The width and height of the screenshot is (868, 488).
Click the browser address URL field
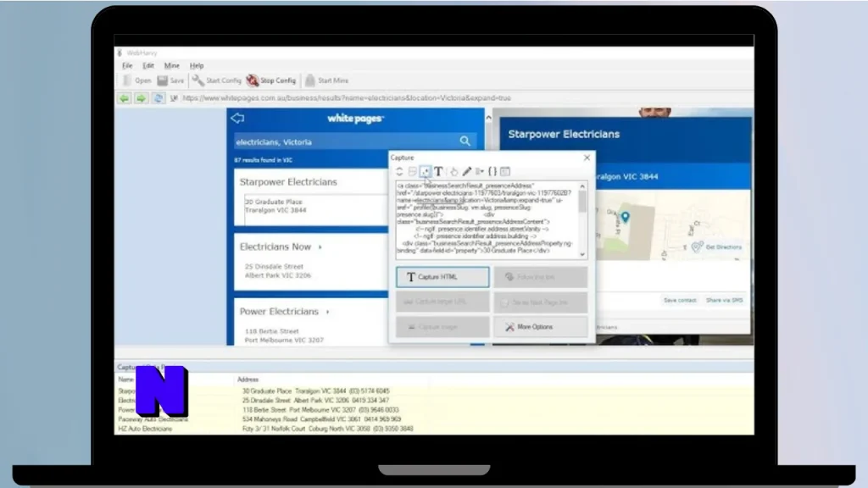click(465, 98)
